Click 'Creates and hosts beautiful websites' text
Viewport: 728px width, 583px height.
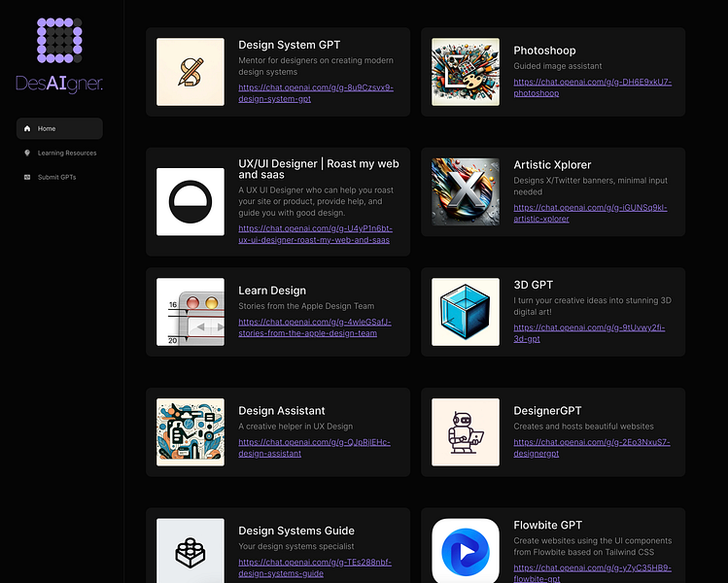click(x=583, y=427)
